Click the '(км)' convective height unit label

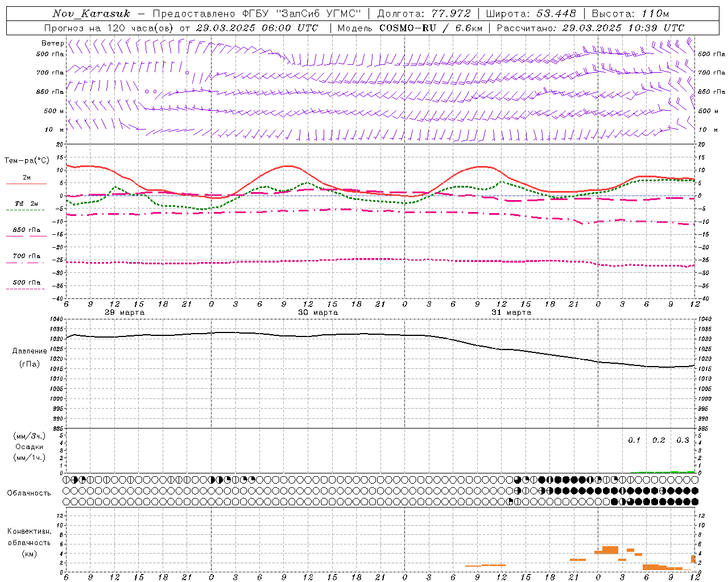point(29,554)
